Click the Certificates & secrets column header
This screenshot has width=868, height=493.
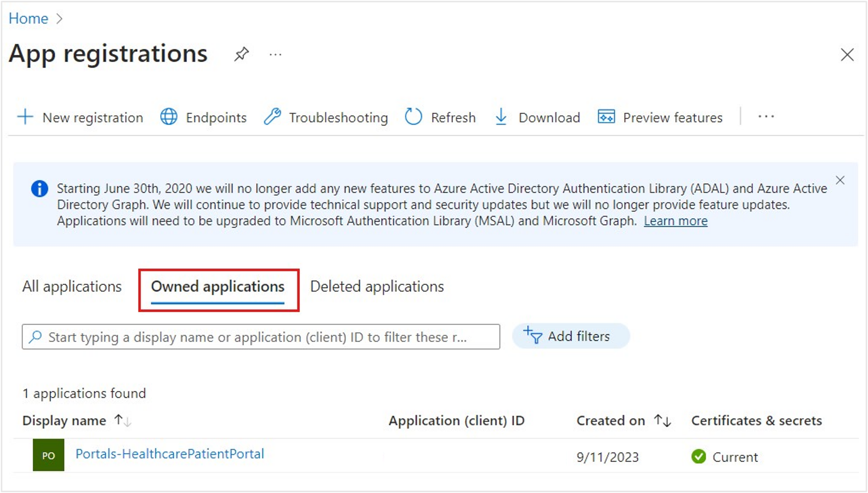click(x=757, y=421)
